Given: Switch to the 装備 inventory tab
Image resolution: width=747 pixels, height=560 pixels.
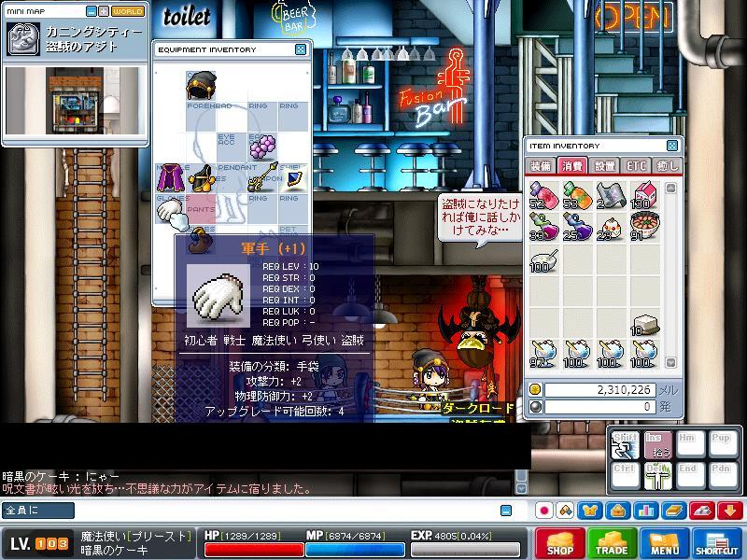Looking at the screenshot, I should tap(541, 166).
